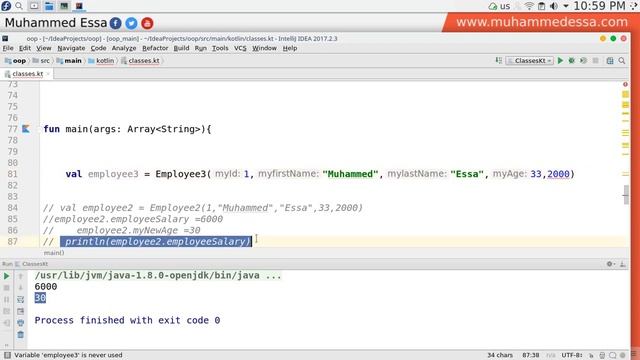Open YouTube icon next to Muhammed Essa

tap(147, 23)
